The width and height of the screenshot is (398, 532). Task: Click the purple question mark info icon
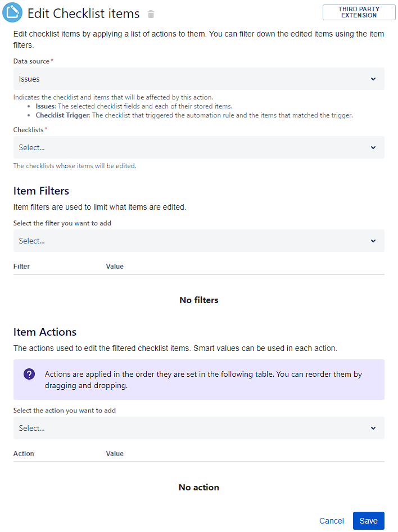(x=29, y=375)
